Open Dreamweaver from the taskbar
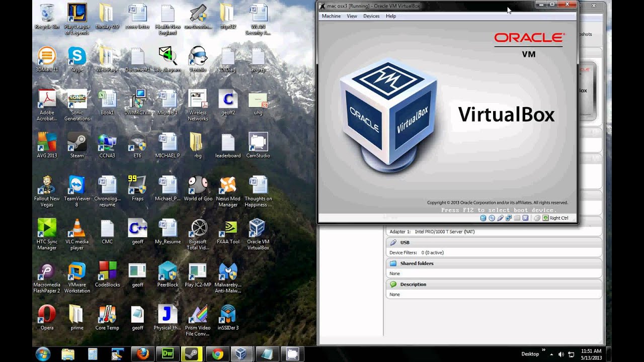644x362 pixels. (x=168, y=354)
